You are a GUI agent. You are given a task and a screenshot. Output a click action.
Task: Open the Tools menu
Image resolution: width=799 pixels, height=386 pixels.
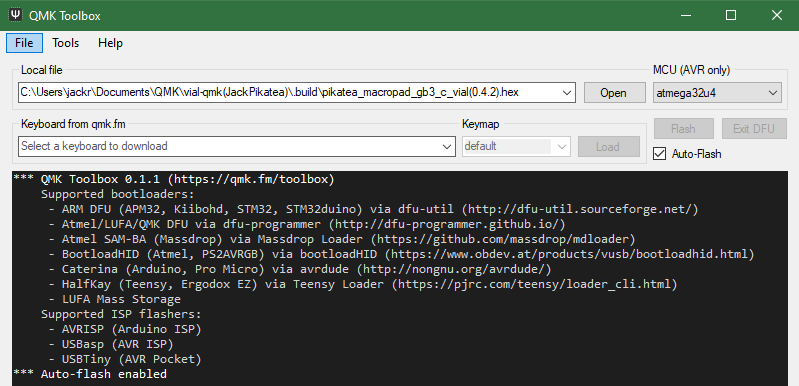pos(65,43)
